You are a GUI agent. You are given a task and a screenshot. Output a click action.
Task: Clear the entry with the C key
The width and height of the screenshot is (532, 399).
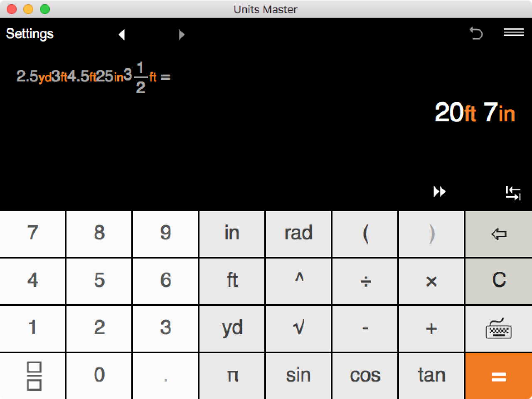click(x=499, y=281)
